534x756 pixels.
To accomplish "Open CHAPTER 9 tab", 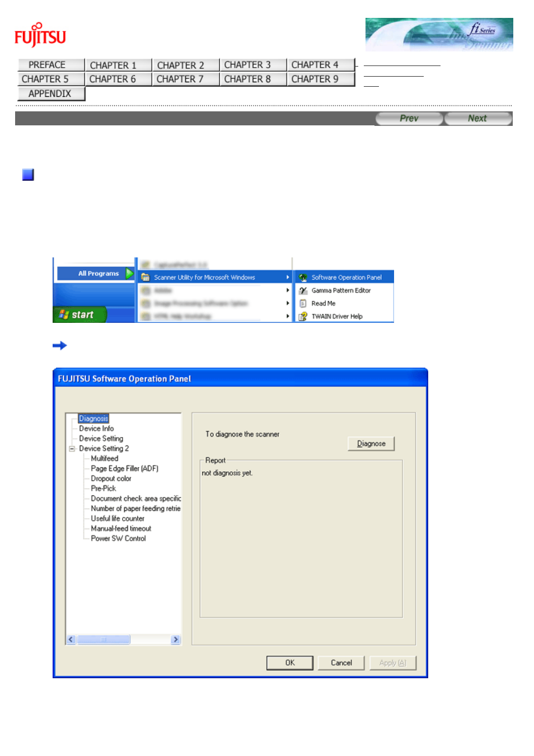I will pyautogui.click(x=320, y=79).
